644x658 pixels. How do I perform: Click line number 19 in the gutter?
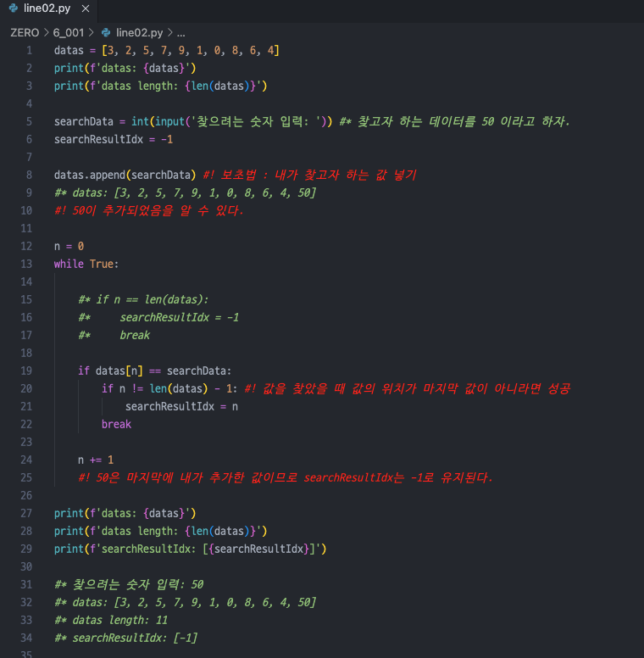26,371
